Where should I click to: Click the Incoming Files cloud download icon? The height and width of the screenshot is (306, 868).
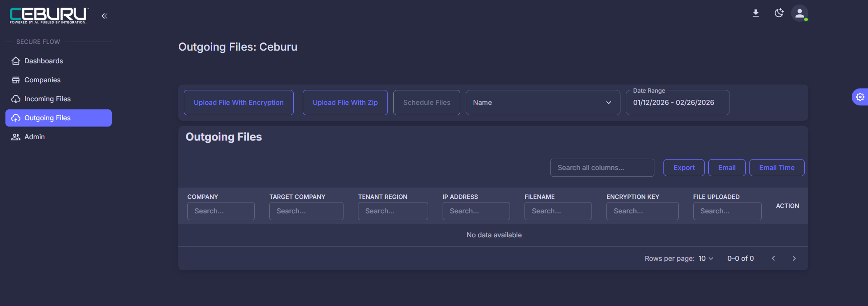(x=16, y=99)
